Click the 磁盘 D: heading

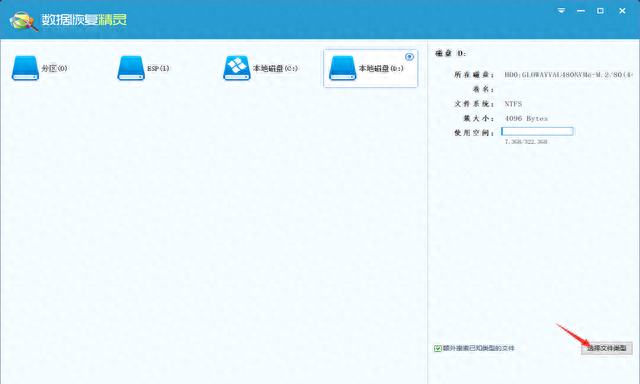[x=451, y=53]
